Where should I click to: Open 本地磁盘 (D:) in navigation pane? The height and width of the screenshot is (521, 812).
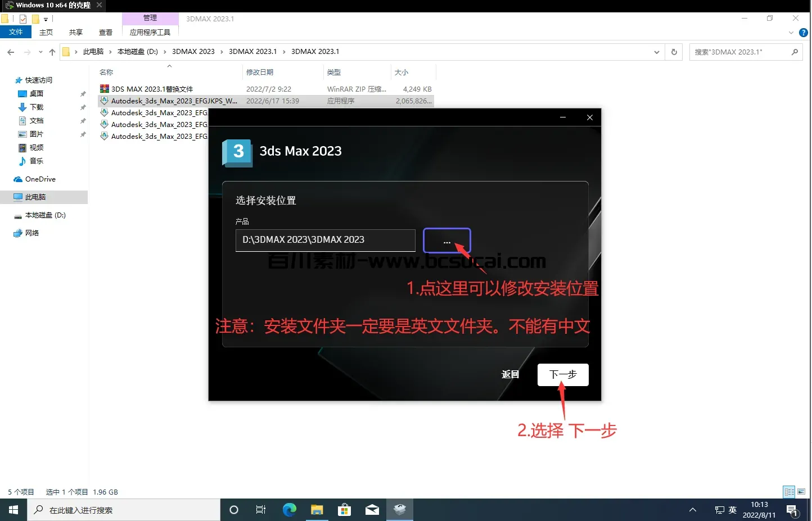tap(45, 215)
